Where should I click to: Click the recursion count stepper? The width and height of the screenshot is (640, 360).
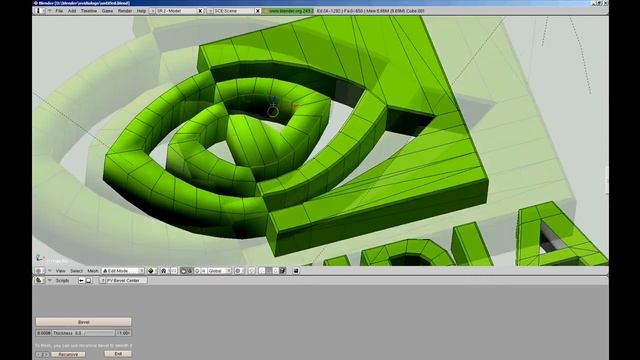[42, 354]
